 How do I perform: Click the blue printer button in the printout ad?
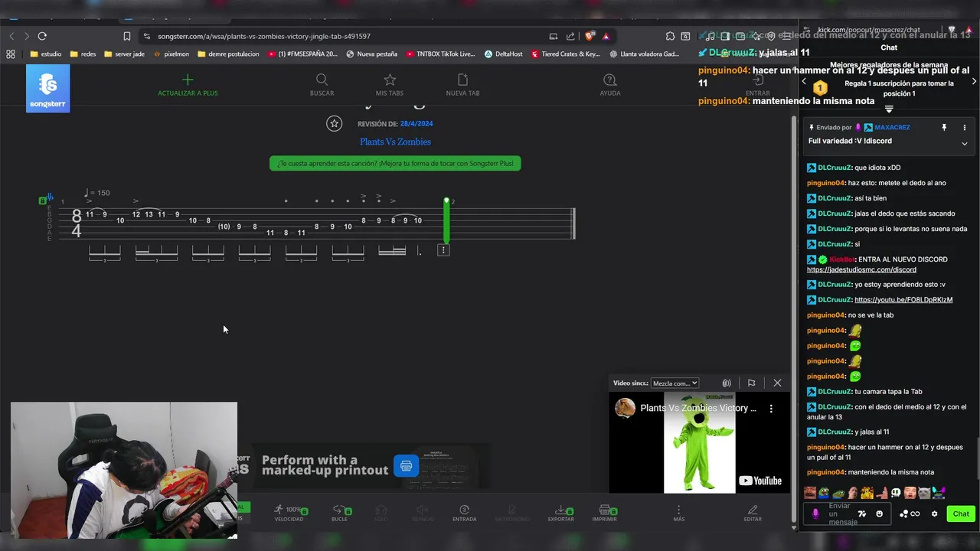click(406, 465)
